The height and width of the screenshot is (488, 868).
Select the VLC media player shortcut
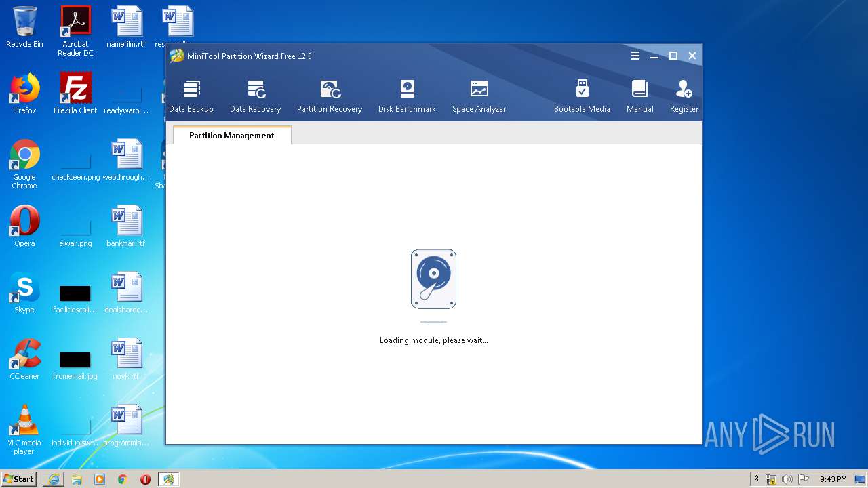(24, 430)
